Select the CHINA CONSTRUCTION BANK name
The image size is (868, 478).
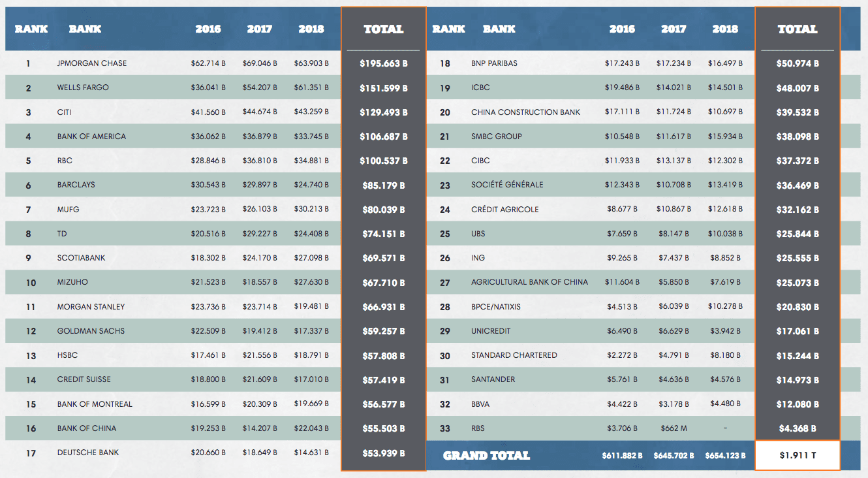(x=526, y=112)
